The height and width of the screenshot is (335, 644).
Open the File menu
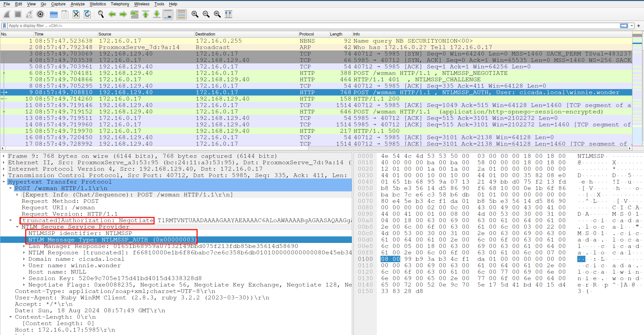(7, 4)
